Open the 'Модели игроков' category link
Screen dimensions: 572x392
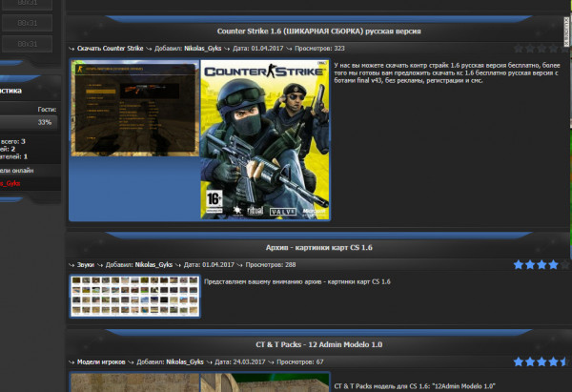[x=101, y=362]
